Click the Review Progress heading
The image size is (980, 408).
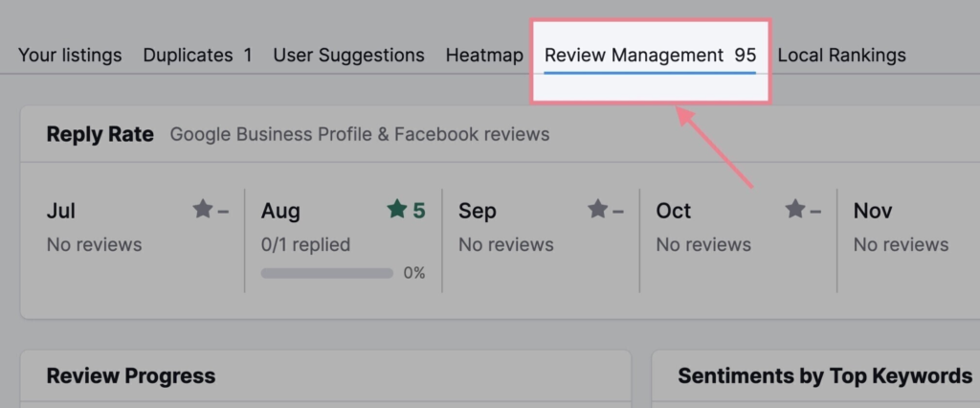click(x=130, y=375)
